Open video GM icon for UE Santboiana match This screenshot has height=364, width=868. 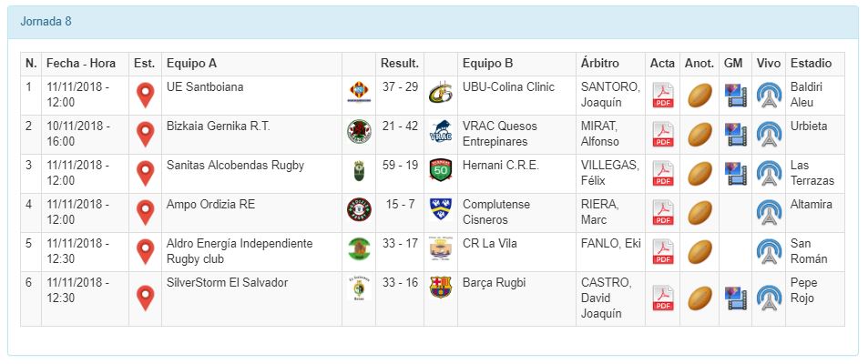coord(735,96)
